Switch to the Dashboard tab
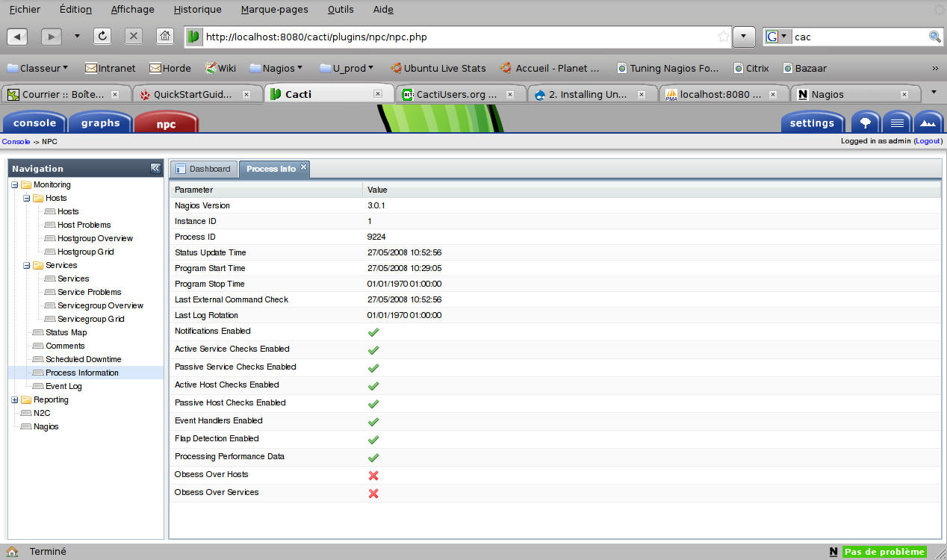 [203, 169]
